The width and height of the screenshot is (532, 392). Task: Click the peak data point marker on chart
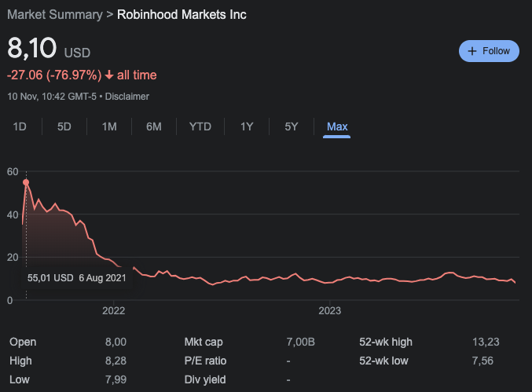tap(26, 182)
